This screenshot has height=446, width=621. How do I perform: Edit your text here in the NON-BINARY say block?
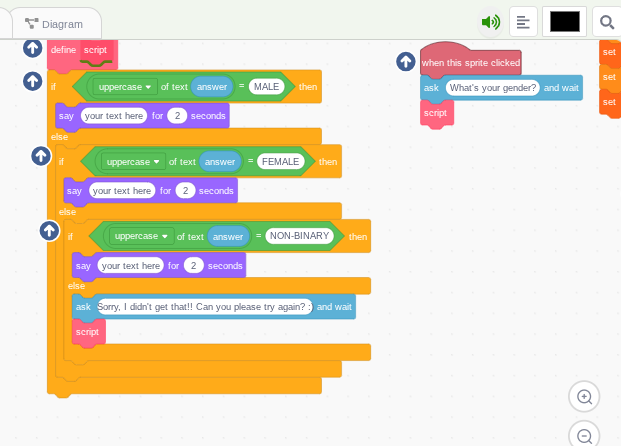click(x=131, y=266)
